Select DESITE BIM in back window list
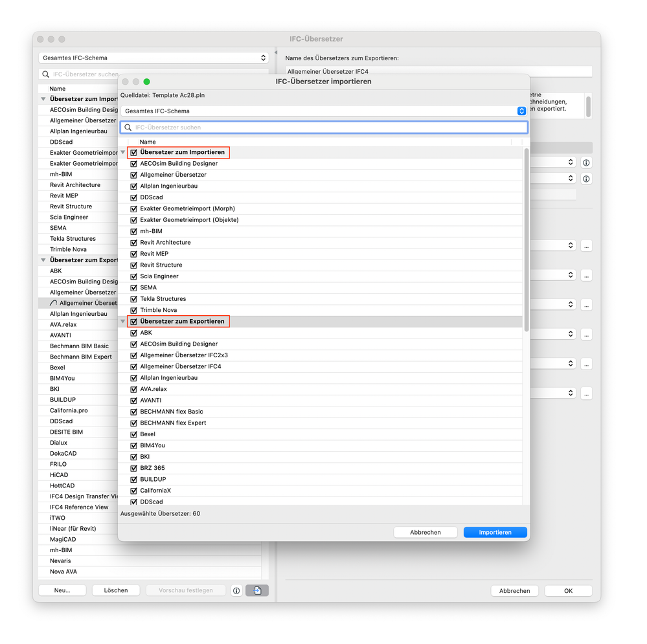The width and height of the screenshot is (647, 644). click(78, 432)
